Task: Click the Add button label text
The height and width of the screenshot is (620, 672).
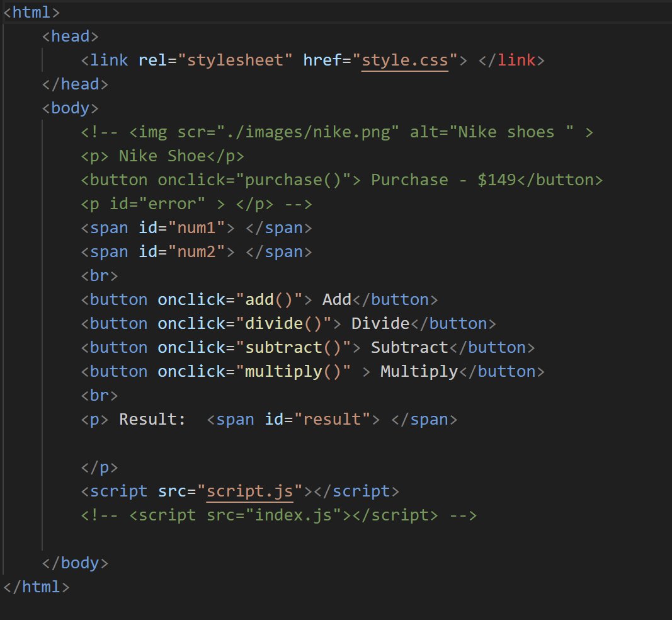Action: [337, 300]
